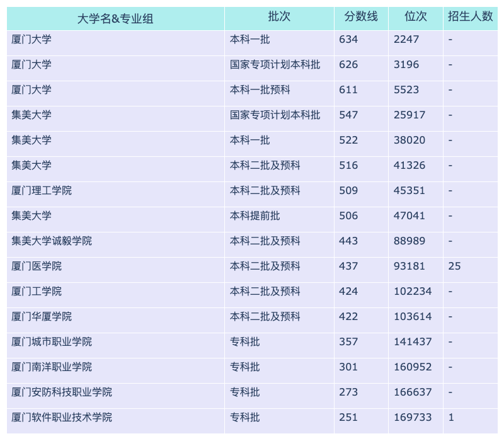Click 厦门理工学院 row name
Viewport: 504px width, 441px height.
pos(42,191)
